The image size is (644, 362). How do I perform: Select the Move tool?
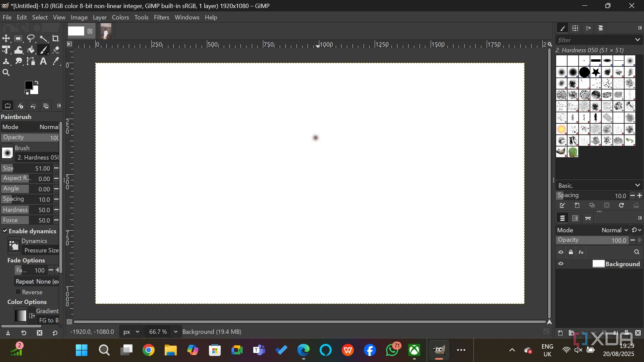tap(6, 38)
